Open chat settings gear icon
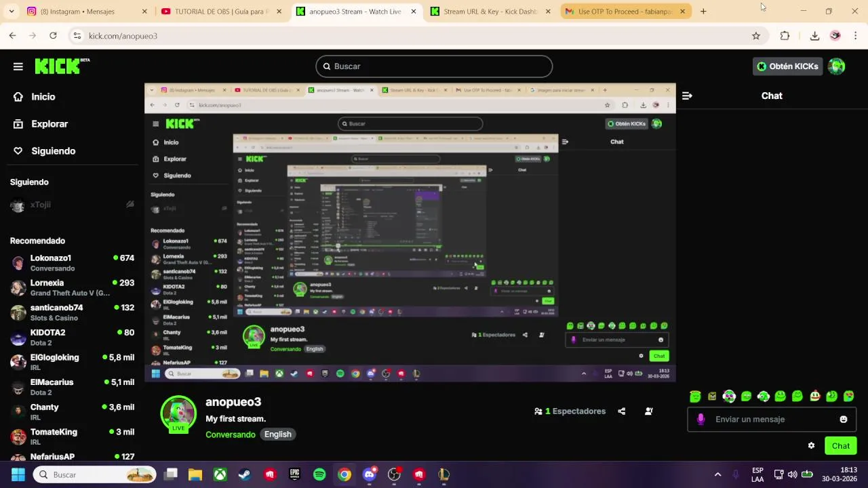 [811, 445]
